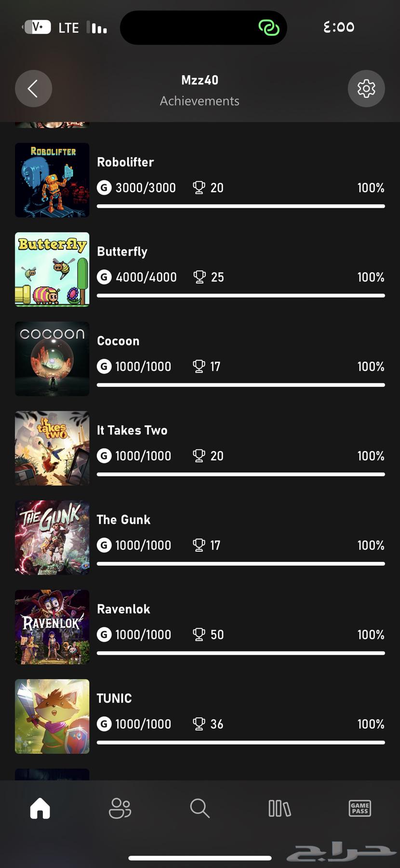Open the Friends tab icon
Screen dimensions: 400x868
click(x=120, y=808)
